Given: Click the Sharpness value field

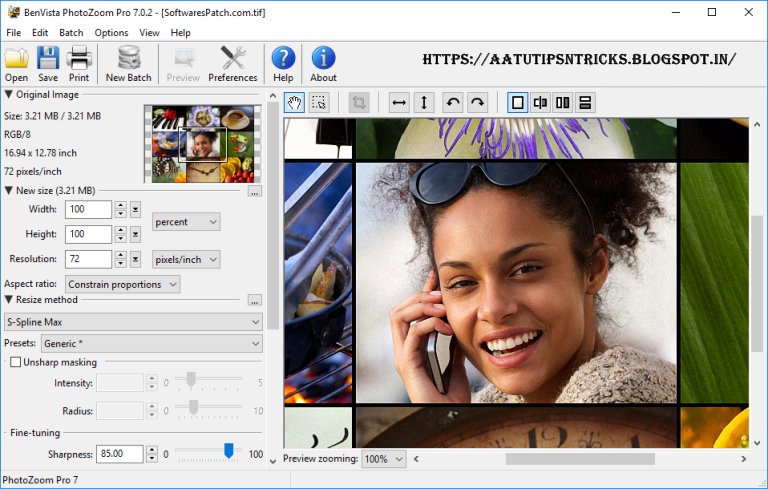Looking at the screenshot, I should point(120,454).
